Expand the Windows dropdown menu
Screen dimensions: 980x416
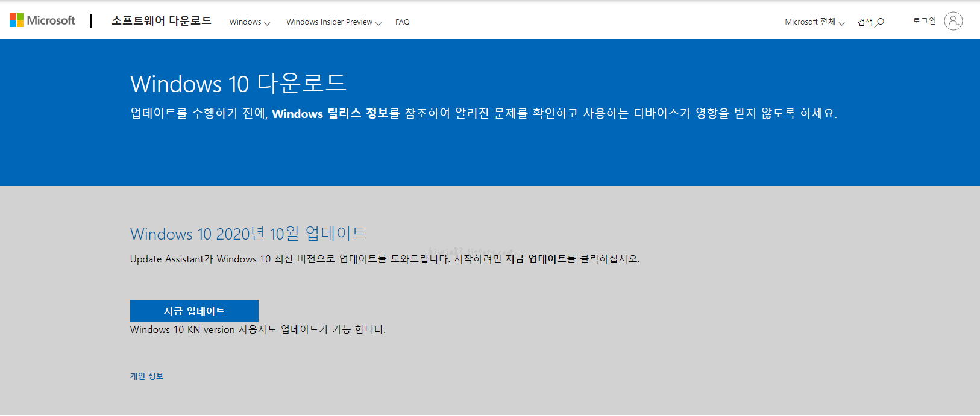(250, 22)
